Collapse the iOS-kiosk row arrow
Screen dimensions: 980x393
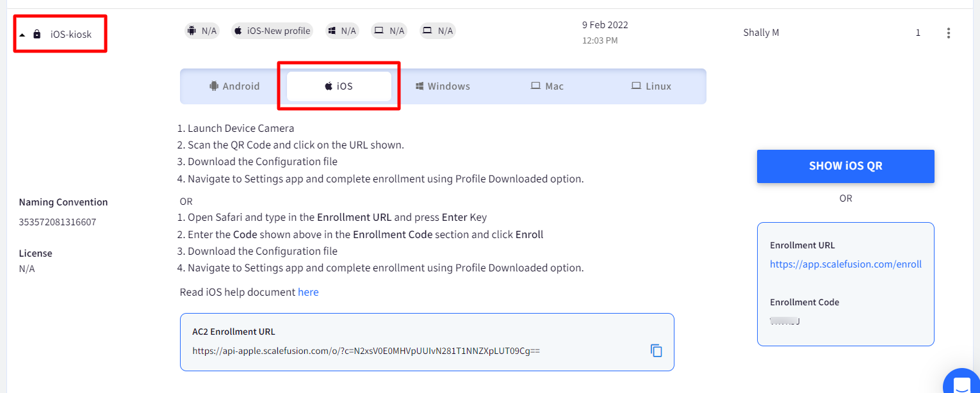tap(22, 35)
